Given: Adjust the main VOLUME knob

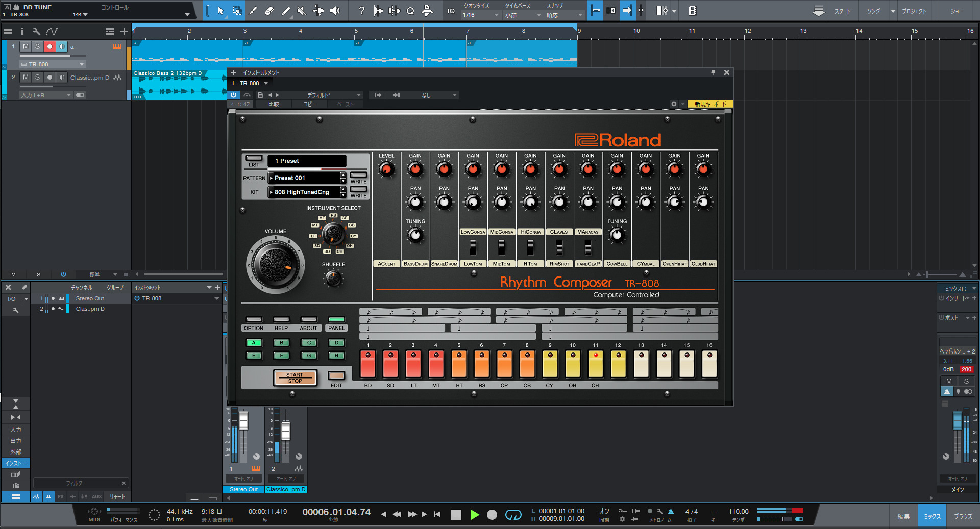Looking at the screenshot, I should [x=276, y=265].
